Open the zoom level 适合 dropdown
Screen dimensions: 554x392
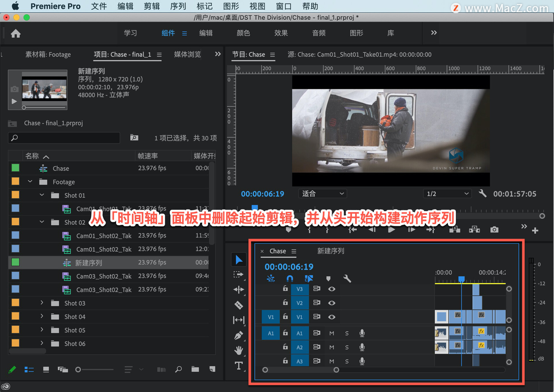[x=322, y=194]
